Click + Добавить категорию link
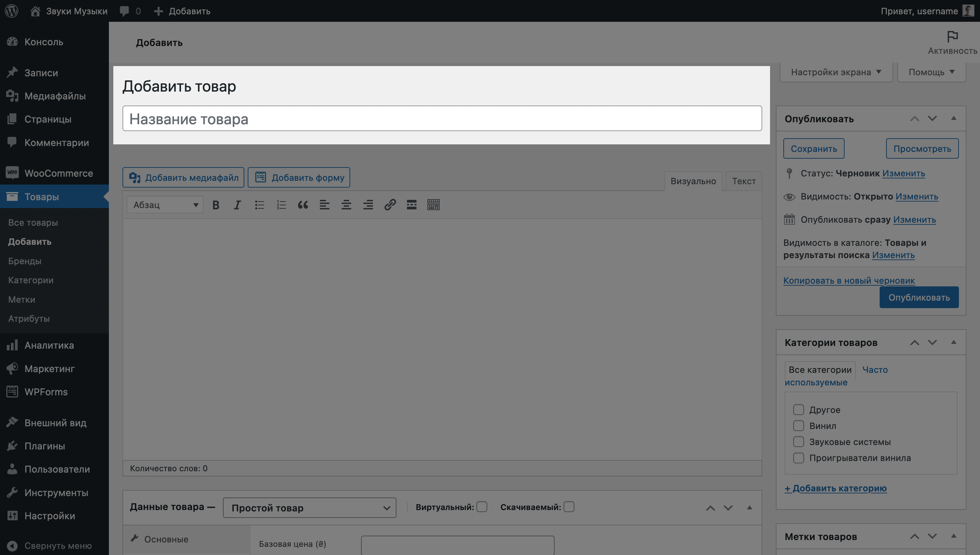The image size is (980, 555). (836, 488)
